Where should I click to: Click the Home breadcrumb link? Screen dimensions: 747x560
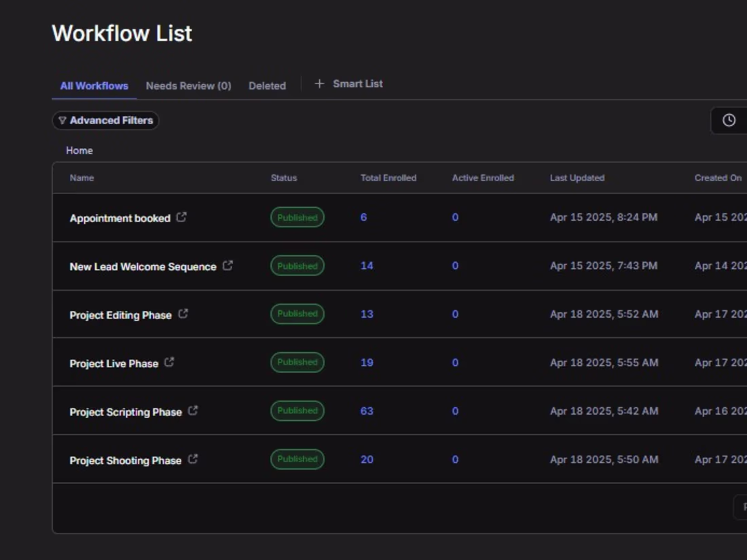[79, 151]
